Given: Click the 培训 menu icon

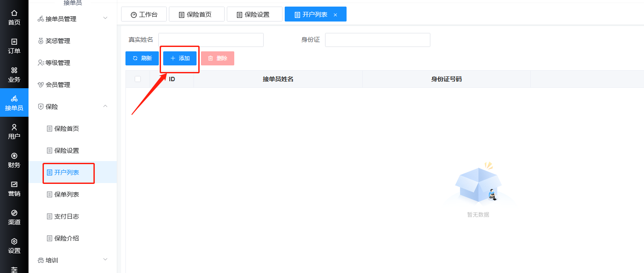Looking at the screenshot, I should point(41,260).
